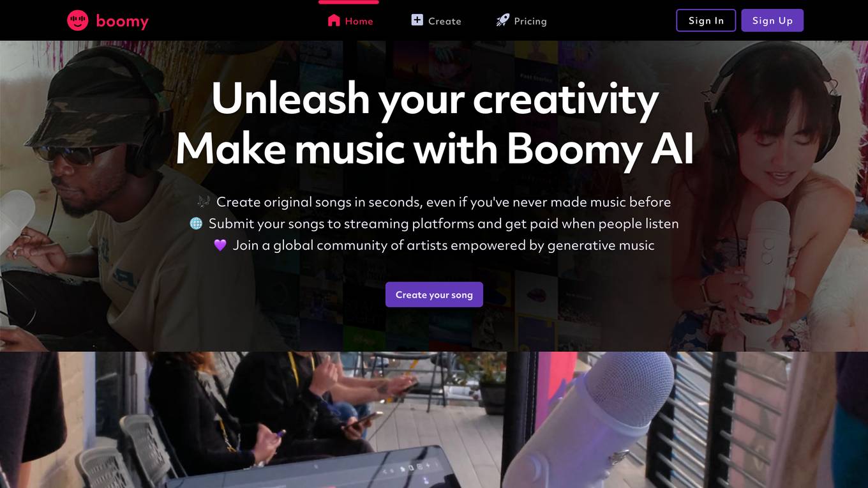
Task: Go to the Create nav label
Action: (x=445, y=21)
